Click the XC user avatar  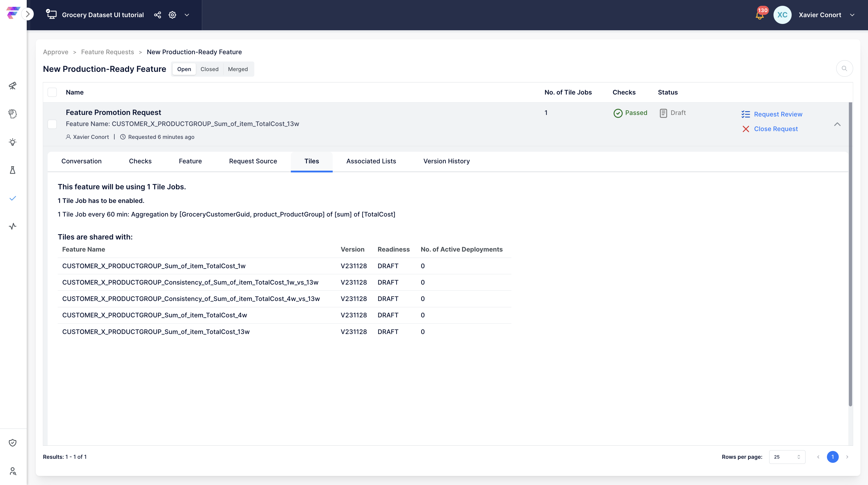click(782, 15)
